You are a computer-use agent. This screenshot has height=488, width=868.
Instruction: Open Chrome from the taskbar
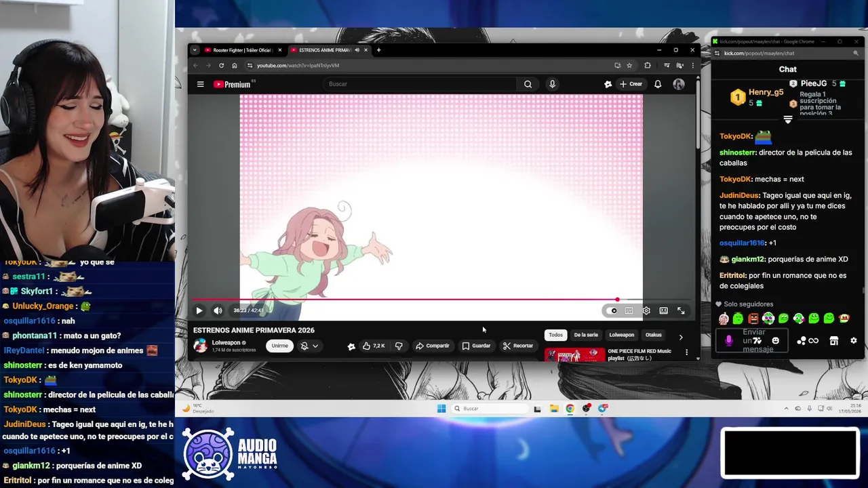click(x=570, y=409)
